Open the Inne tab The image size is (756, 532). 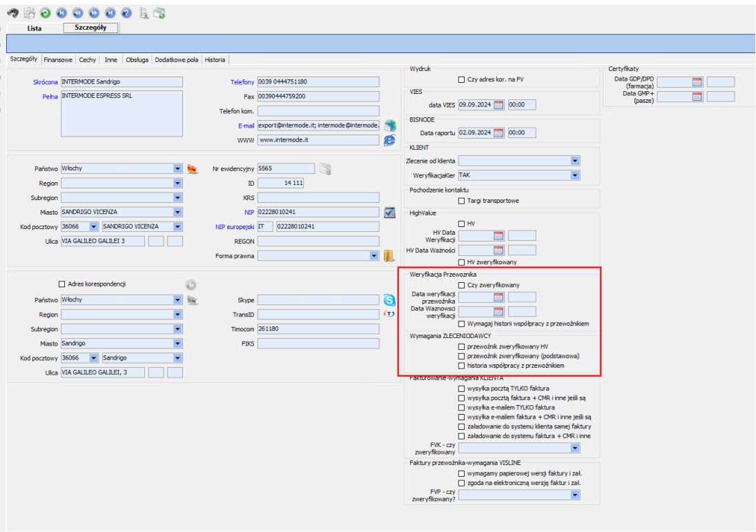111,60
